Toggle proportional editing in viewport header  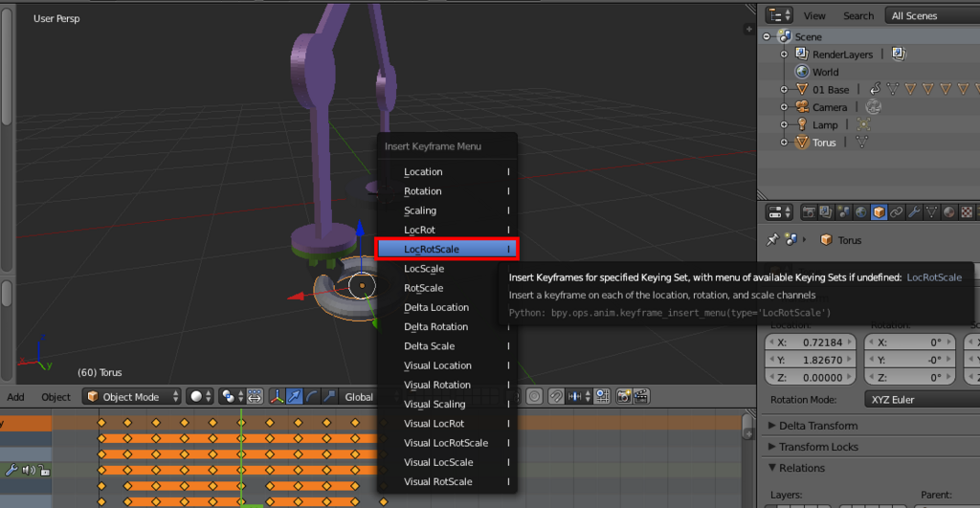pyautogui.click(x=534, y=396)
